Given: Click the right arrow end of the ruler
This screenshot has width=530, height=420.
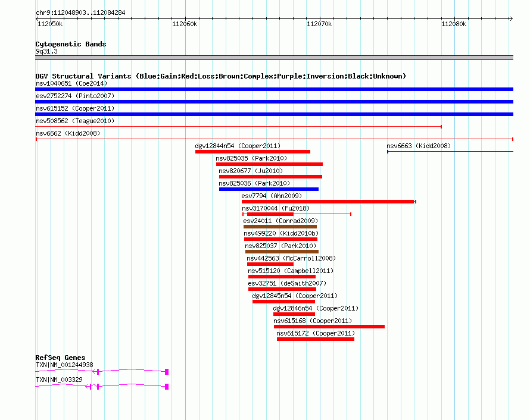Looking at the screenshot, I should pyautogui.click(x=511, y=19).
